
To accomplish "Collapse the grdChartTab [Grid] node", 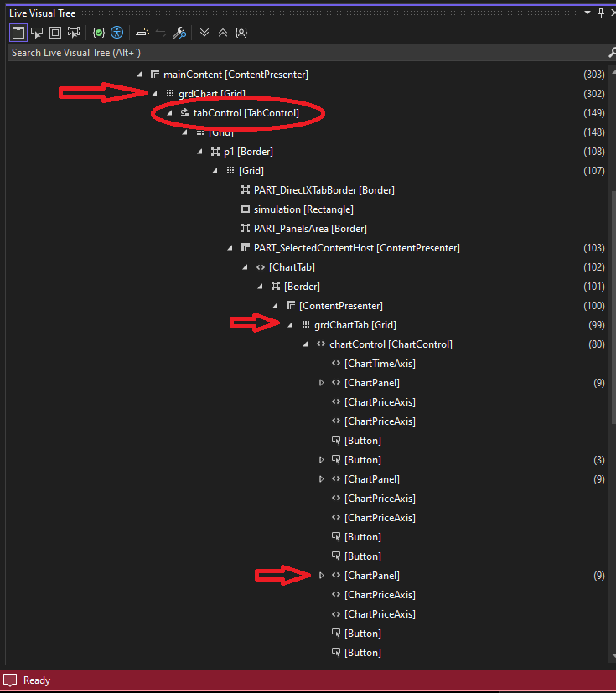I will click(x=290, y=325).
